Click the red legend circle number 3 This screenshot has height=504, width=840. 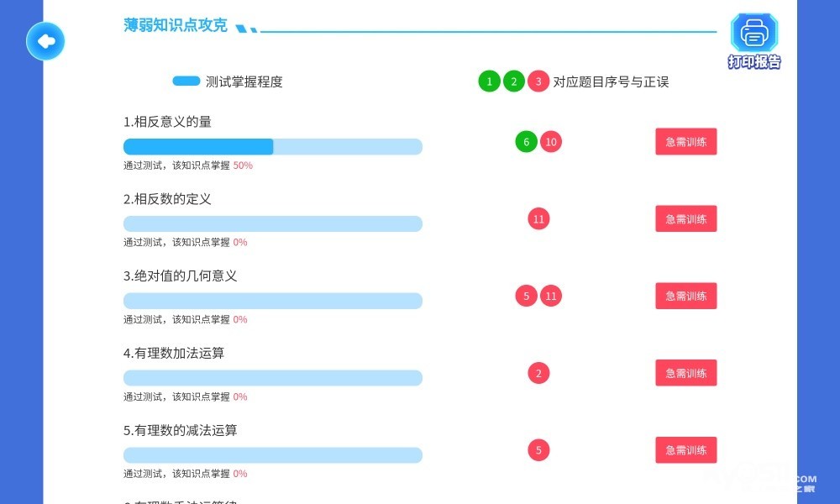(538, 81)
